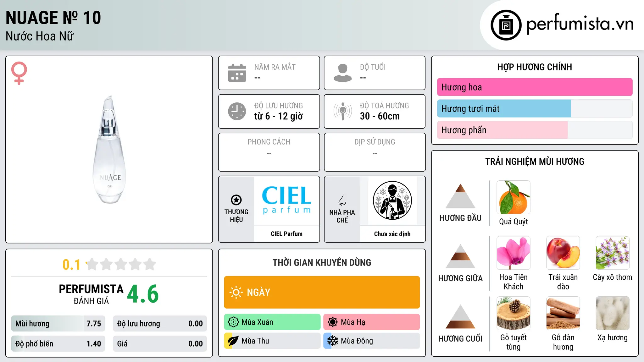Click the sillage icon beside Độ toả hương

coord(343,111)
